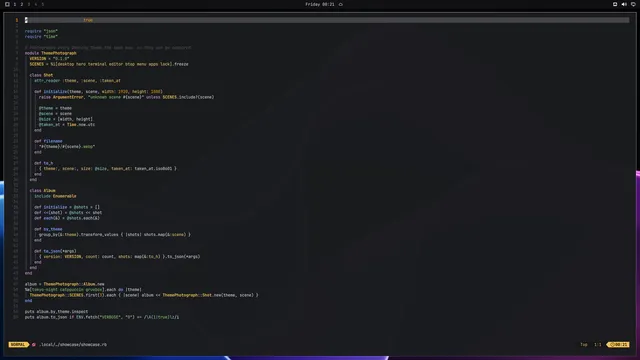Click line number 1 in the gutter
Viewport: 640px width, 360px height.
17,20
